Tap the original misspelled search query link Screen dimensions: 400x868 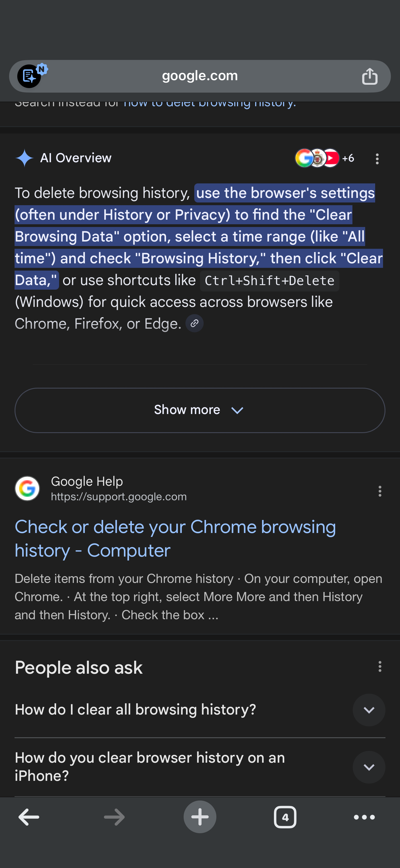tap(209, 104)
